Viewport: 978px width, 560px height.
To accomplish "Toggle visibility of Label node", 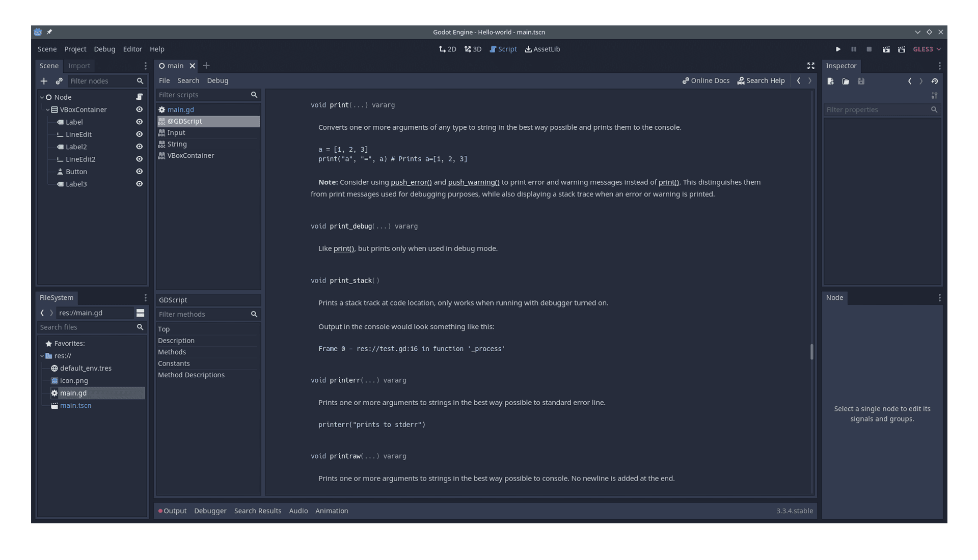I will pyautogui.click(x=139, y=122).
